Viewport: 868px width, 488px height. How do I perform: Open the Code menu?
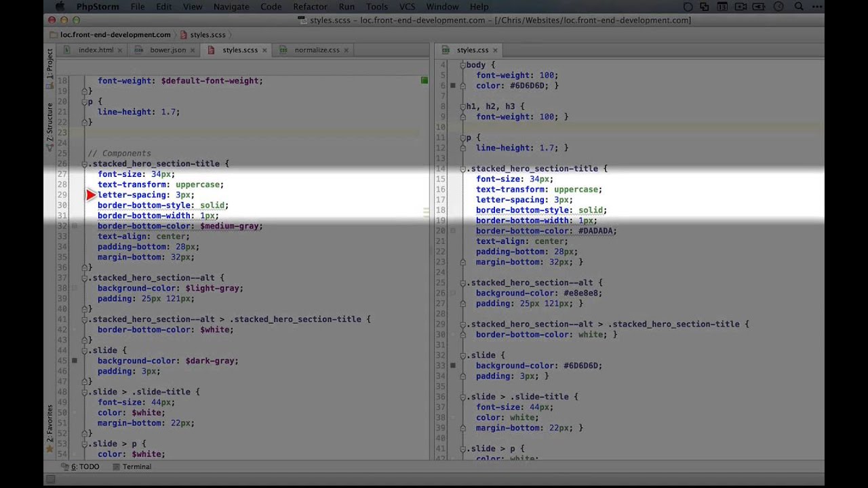(271, 7)
